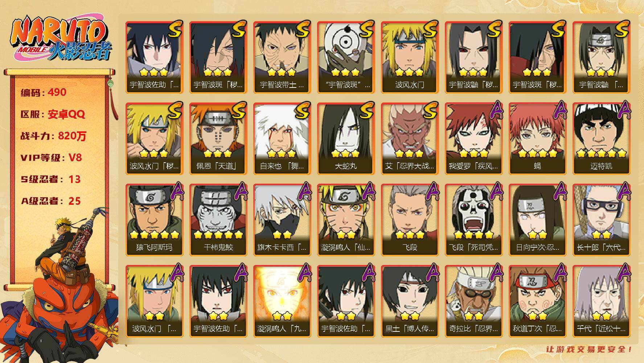Select the 干柿鬼鲛 card
Image resolution: width=644 pixels, height=363 pixels.
[x=218, y=220]
